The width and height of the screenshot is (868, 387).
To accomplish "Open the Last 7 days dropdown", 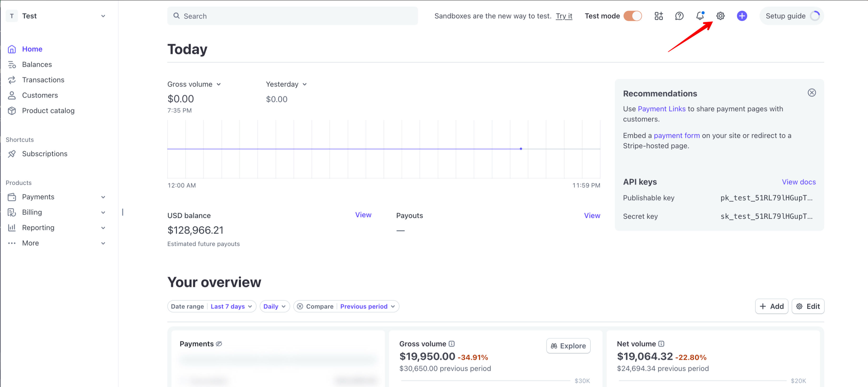I will (231, 306).
